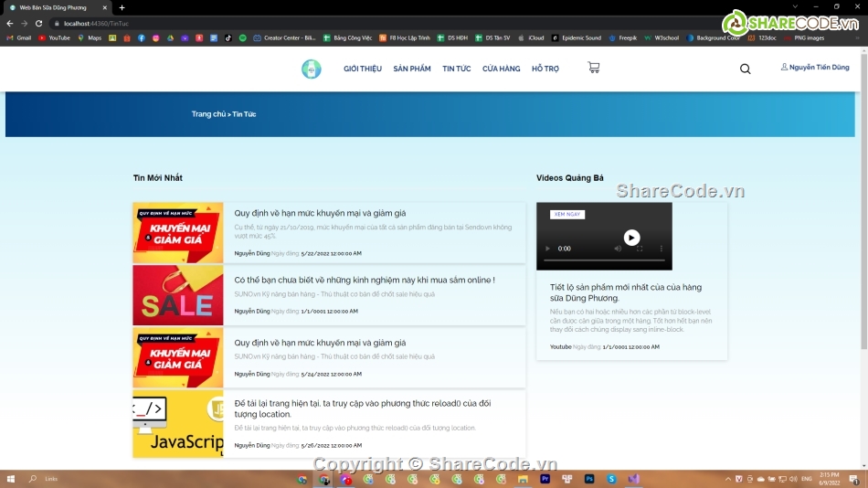Open the taskbar search icon
The width and height of the screenshot is (868, 488).
tap(33, 479)
